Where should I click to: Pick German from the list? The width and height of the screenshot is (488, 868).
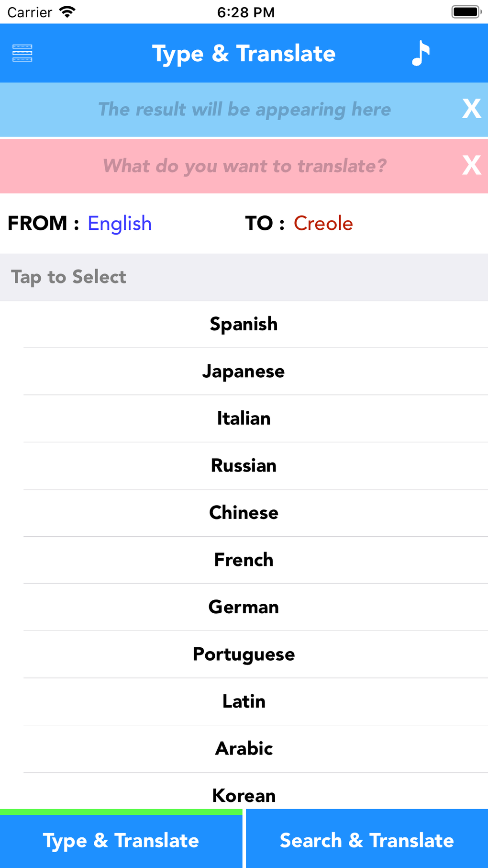pyautogui.click(x=244, y=607)
